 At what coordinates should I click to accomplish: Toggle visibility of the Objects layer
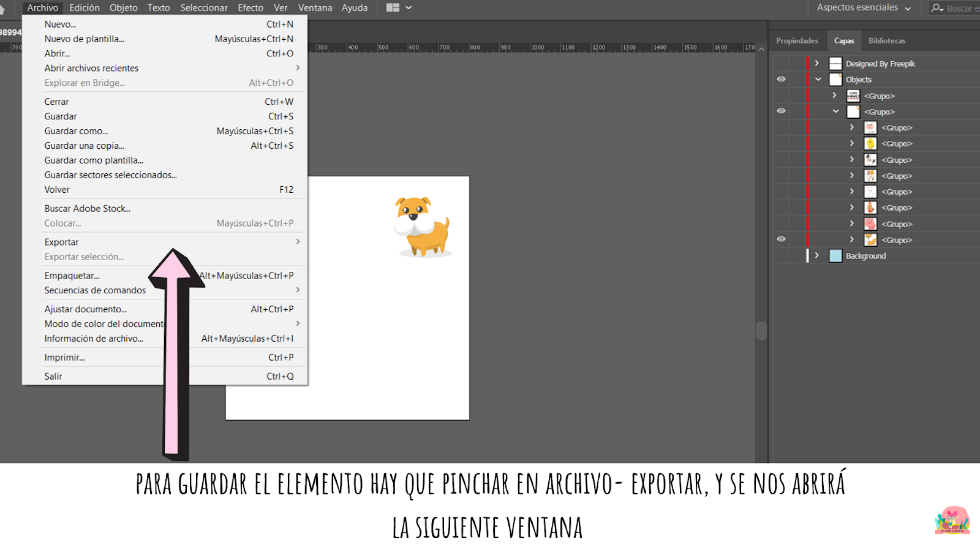[x=781, y=79]
